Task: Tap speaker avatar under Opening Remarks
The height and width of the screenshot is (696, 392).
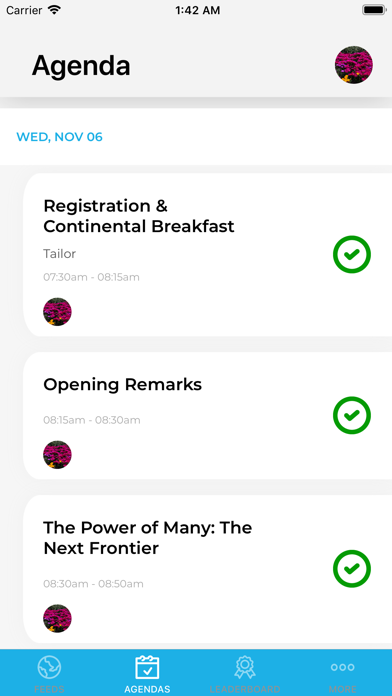Action: (57, 455)
